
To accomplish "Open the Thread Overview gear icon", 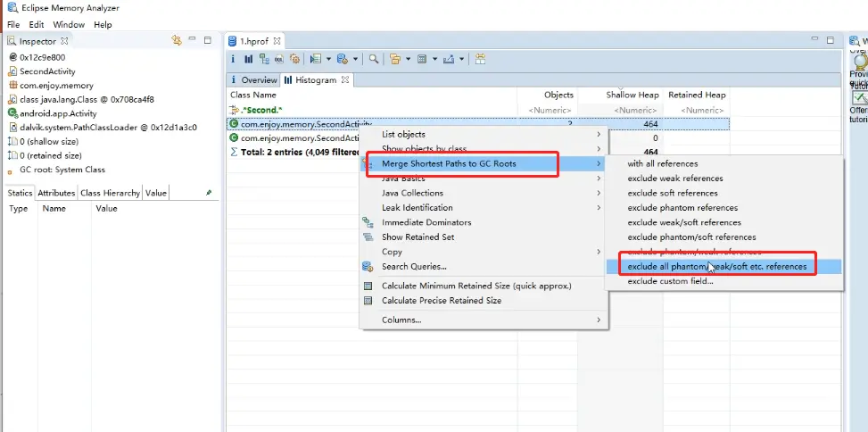I will [x=295, y=59].
